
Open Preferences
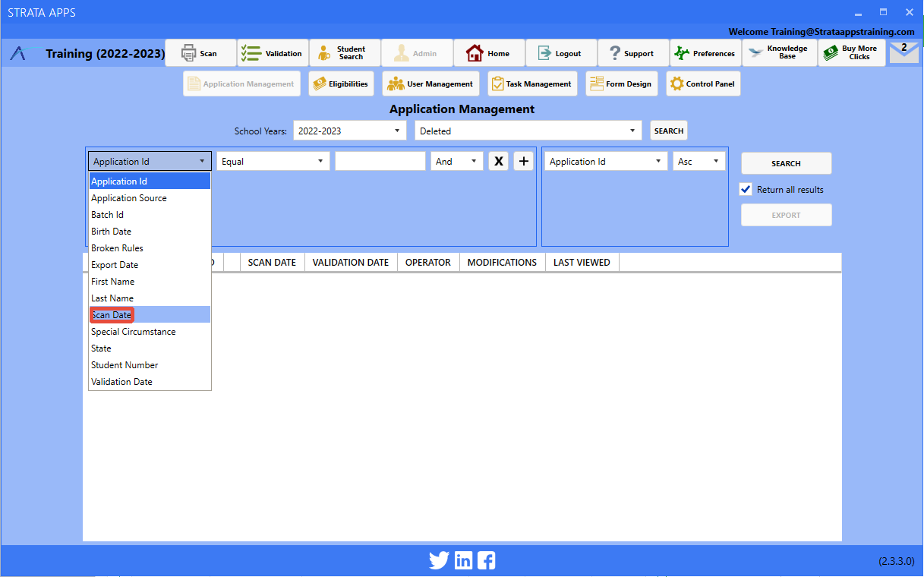tap(705, 53)
